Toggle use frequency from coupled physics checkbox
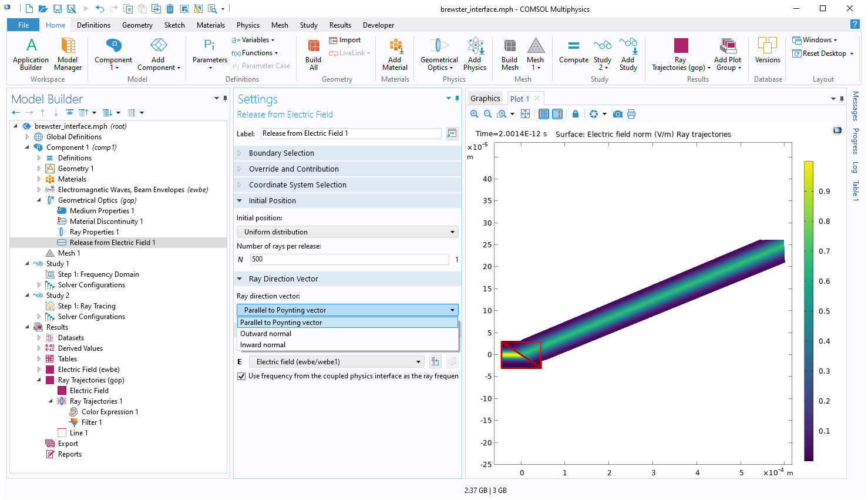Screen dimensions: 868x500 241,376
